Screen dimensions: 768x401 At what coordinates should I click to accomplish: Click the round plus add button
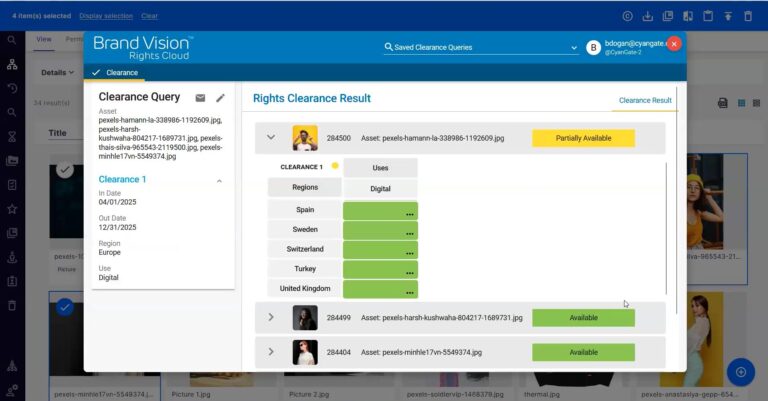(x=741, y=372)
